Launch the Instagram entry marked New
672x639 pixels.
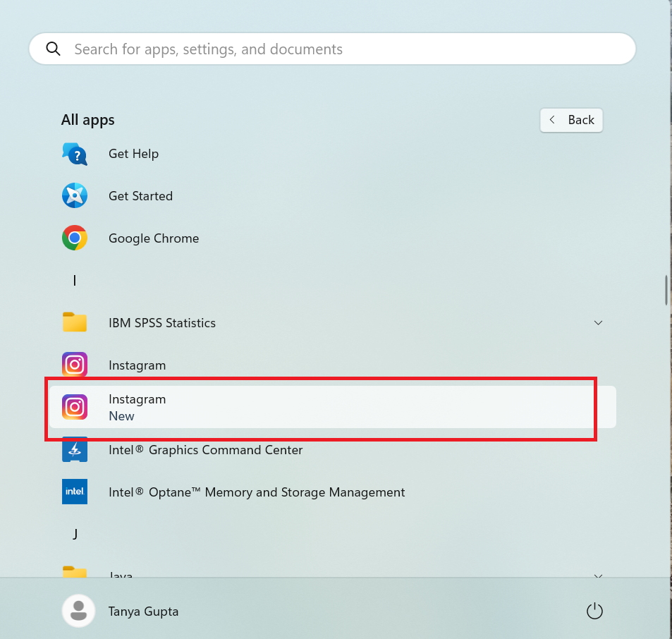coord(75,407)
